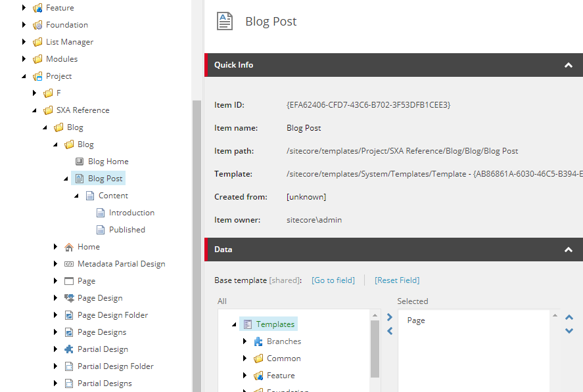Viewport: 583px width, 392px height.
Task: Collapse the Blog Post tree node
Action: coord(66,179)
